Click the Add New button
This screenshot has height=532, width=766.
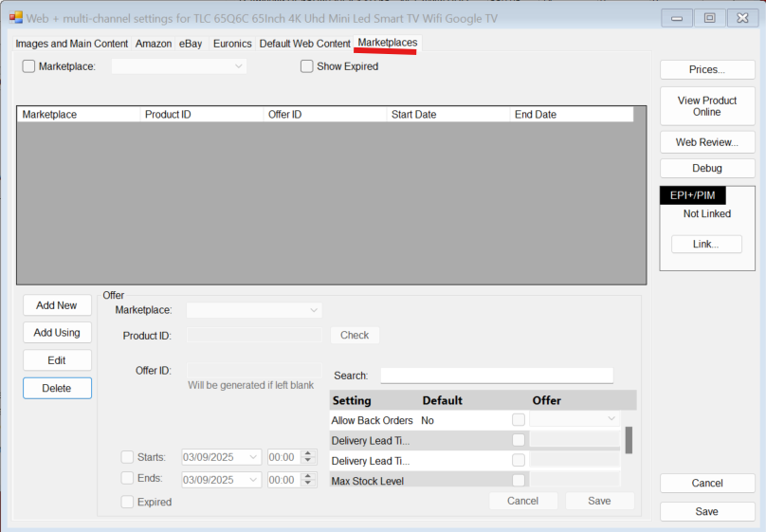(x=57, y=305)
